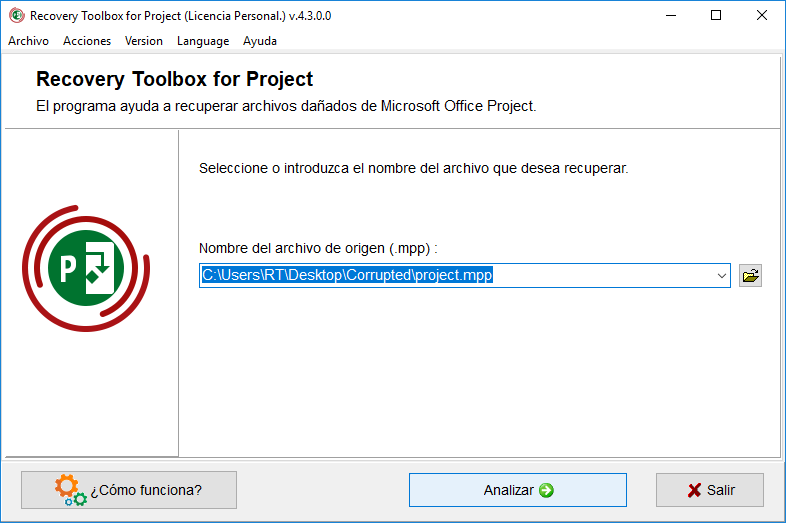The height and width of the screenshot is (523, 786).
Task: Click the green arrow on Analizar
Action: (x=546, y=490)
